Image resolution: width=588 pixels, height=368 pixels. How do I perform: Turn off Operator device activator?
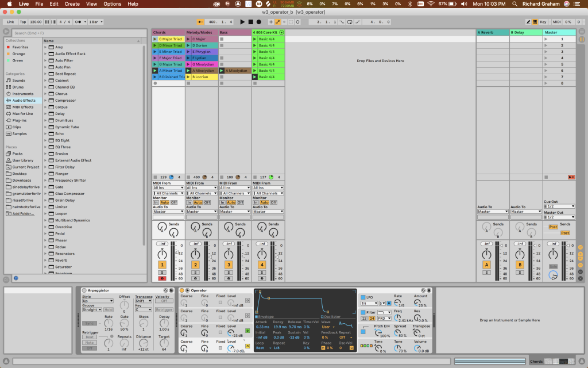pyautogui.click(x=182, y=290)
